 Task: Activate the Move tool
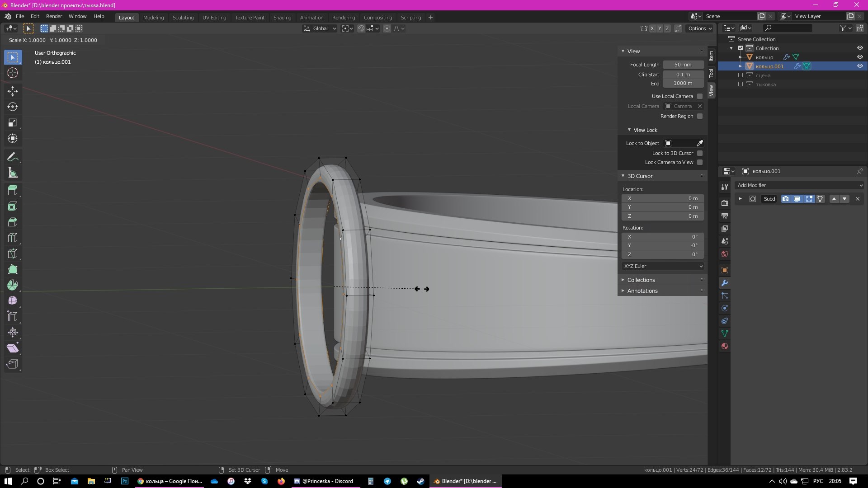[13, 91]
